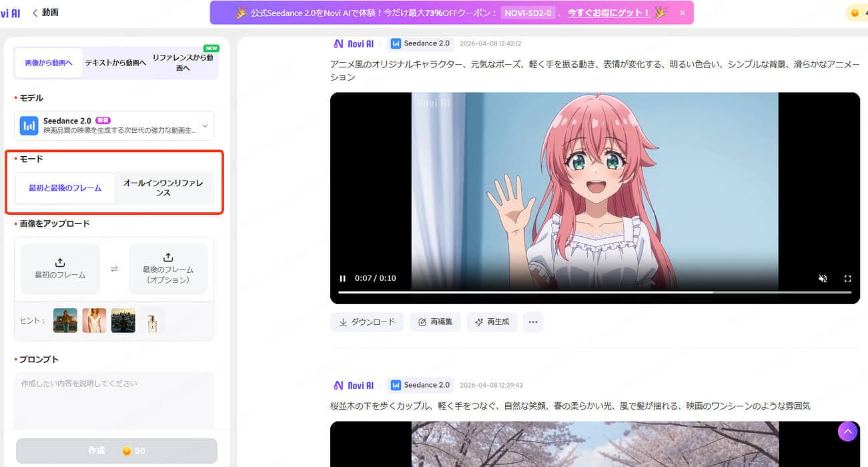Go back using the arrow beside 動画
The image size is (868, 467).
click(35, 13)
